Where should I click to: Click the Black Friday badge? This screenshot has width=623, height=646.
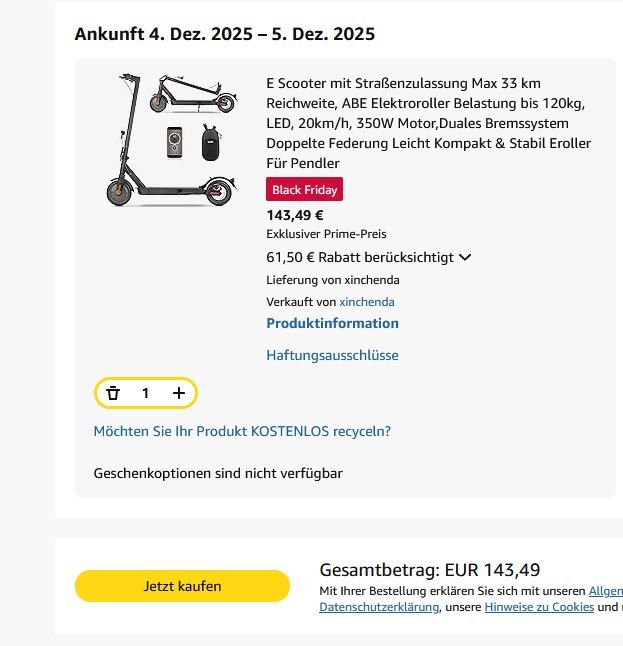point(305,189)
